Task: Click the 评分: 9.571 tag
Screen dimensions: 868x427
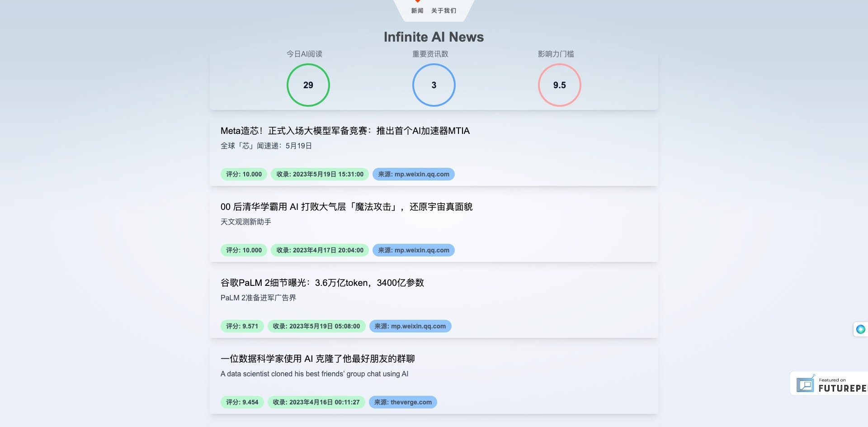Action: (x=242, y=326)
